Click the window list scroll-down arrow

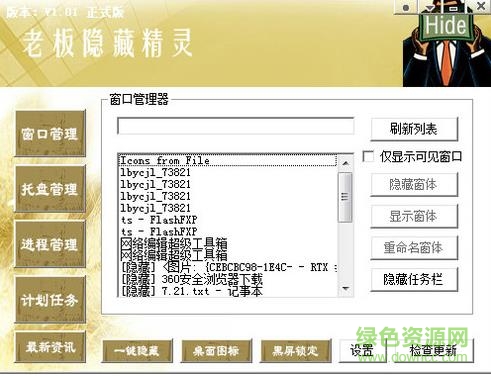[x=345, y=288]
